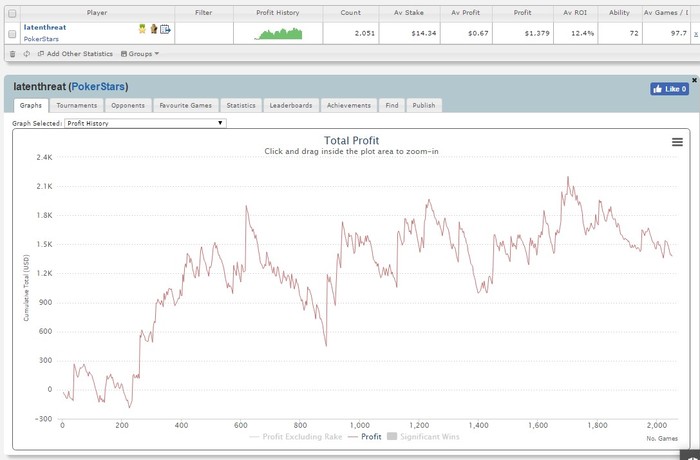Image resolution: width=700 pixels, height=460 pixels.
Task: Click the Av ROI value 12.4%
Action: (583, 33)
